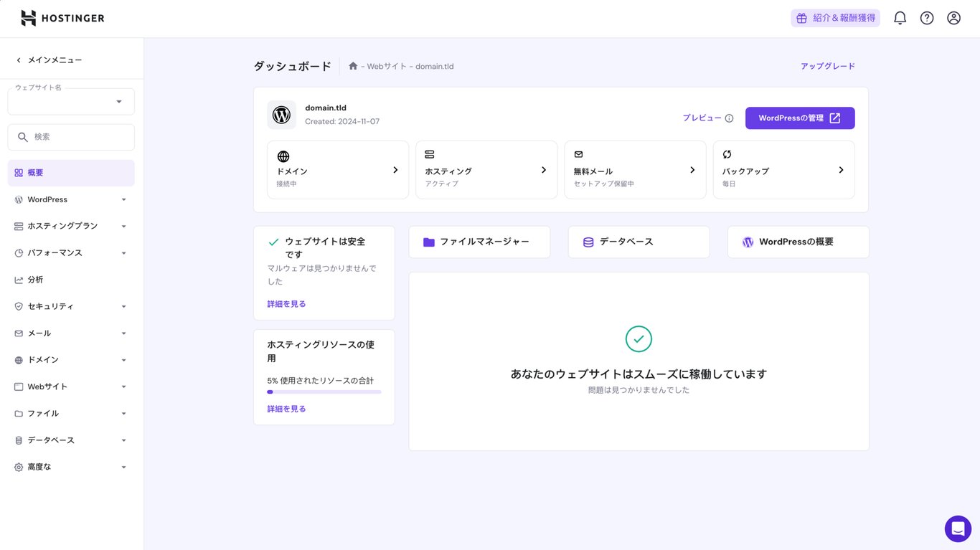The width and height of the screenshot is (980, 550).
Task: Click the WordPressの管理 button
Action: pyautogui.click(x=799, y=118)
